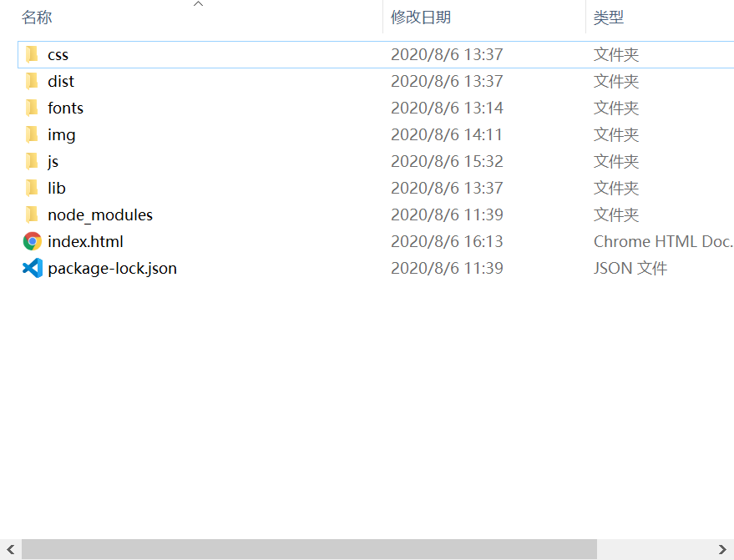This screenshot has width=734, height=560.
Task: Click the 文件夹 type cell of node_modules
Action: (x=616, y=214)
